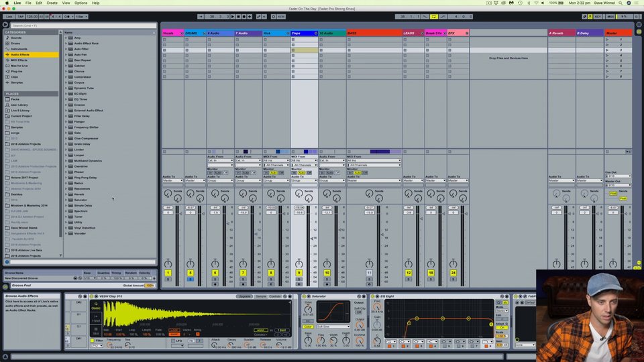The width and height of the screenshot is (644, 362).
Task: Open the Help menu
Action: tap(95, 3)
